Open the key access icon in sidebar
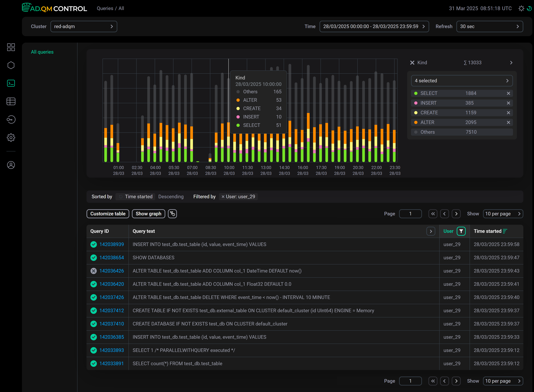This screenshot has height=392, width=534. click(x=11, y=119)
